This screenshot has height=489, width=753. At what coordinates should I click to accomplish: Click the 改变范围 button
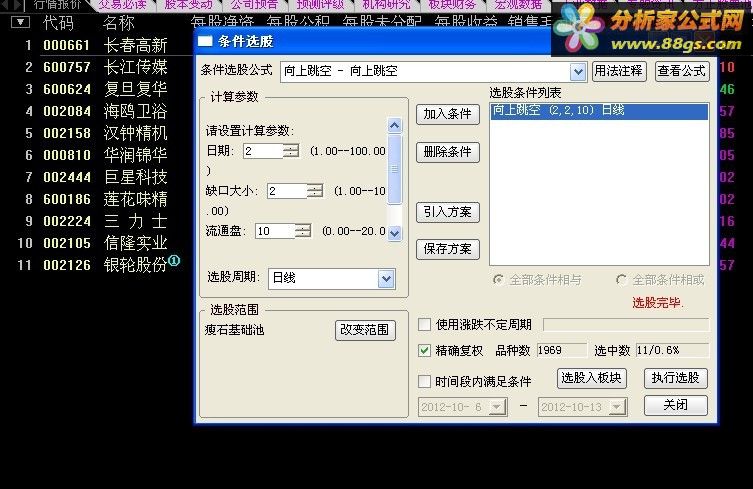pyautogui.click(x=365, y=330)
